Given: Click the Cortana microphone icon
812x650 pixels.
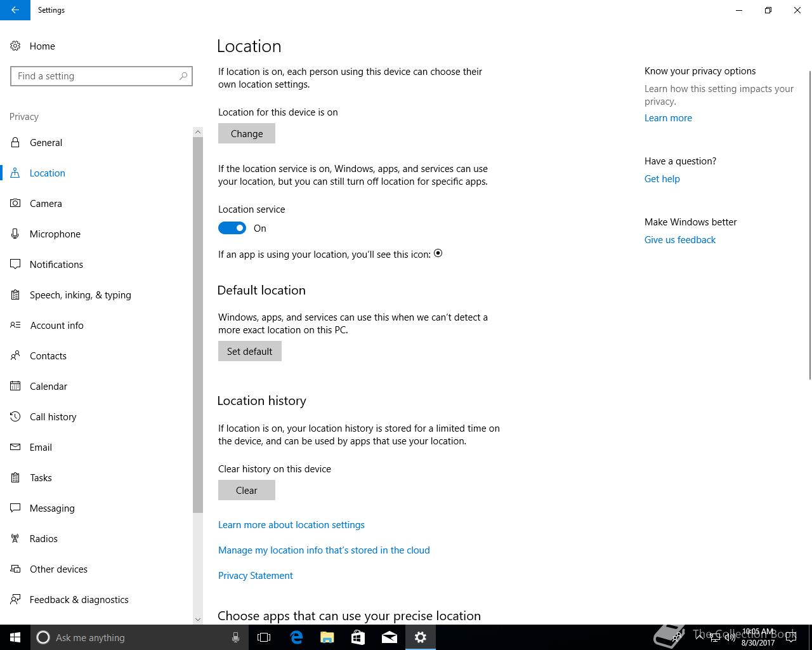Looking at the screenshot, I should coord(235,637).
